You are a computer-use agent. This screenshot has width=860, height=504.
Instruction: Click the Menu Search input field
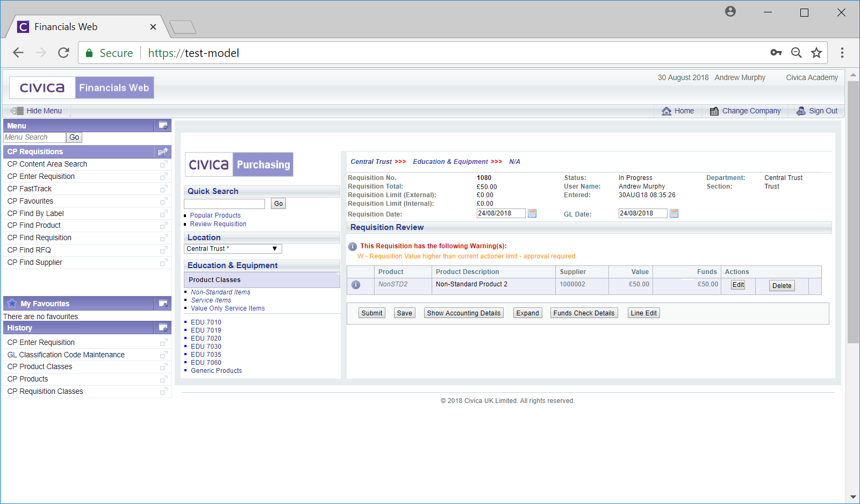[x=34, y=138]
